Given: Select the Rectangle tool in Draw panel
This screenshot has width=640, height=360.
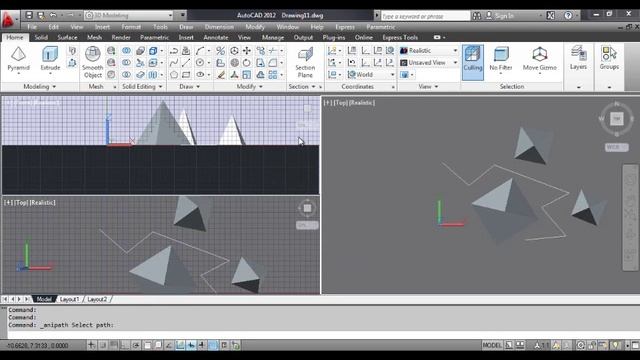Looking at the screenshot, I should tap(186, 75).
